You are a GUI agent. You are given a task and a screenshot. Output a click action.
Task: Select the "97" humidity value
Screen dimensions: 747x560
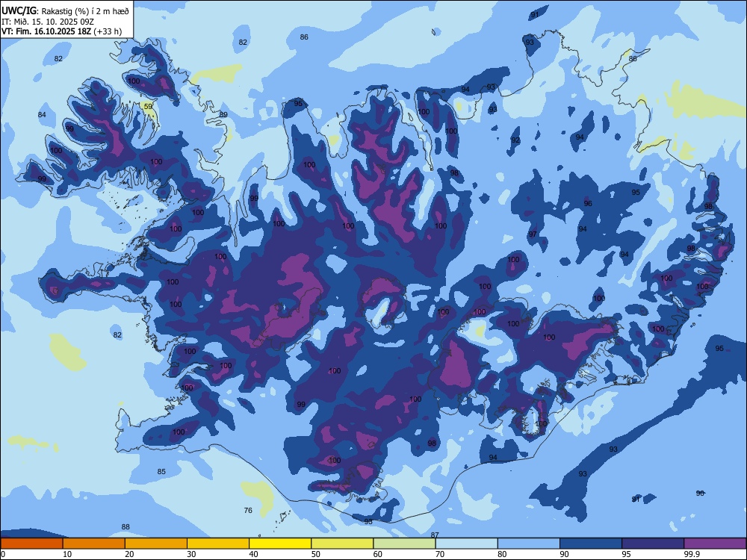click(532, 234)
